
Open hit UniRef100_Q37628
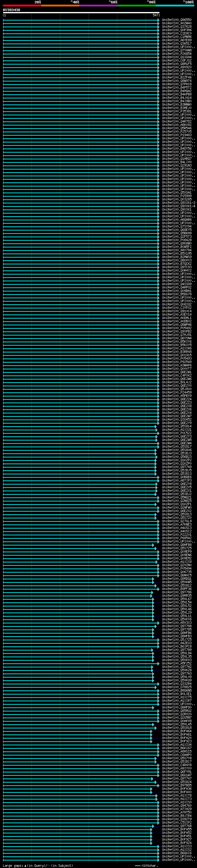[x=176, y=26]
